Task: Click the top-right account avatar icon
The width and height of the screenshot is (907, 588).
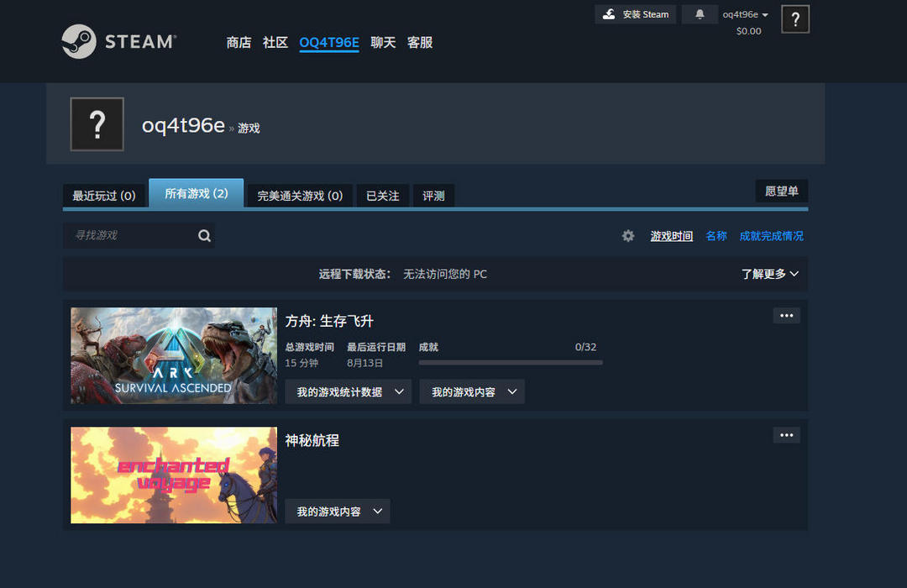Action: point(794,18)
